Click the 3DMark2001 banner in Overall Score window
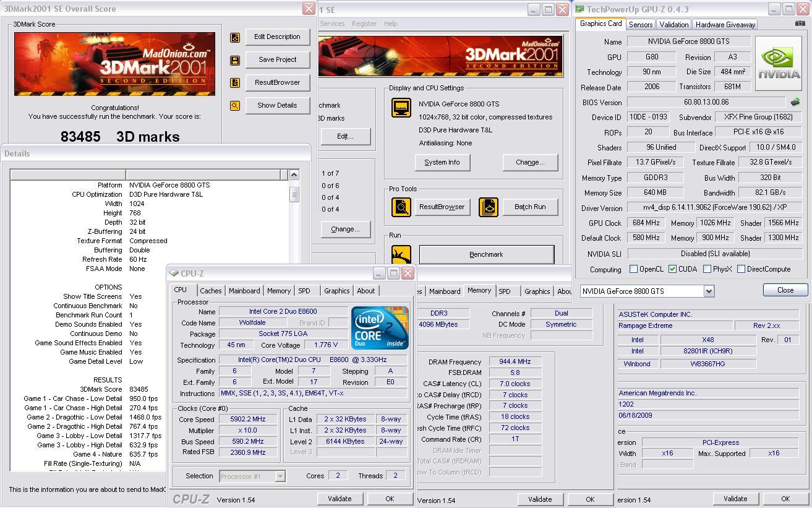Image resolution: width=812 pixels, height=508 pixels. 114,64
